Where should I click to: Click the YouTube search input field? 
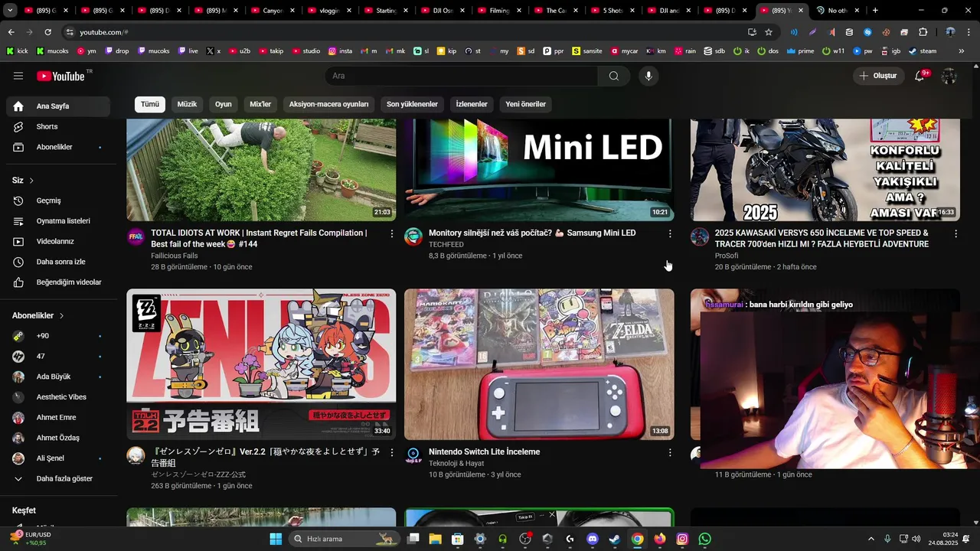[x=462, y=76]
